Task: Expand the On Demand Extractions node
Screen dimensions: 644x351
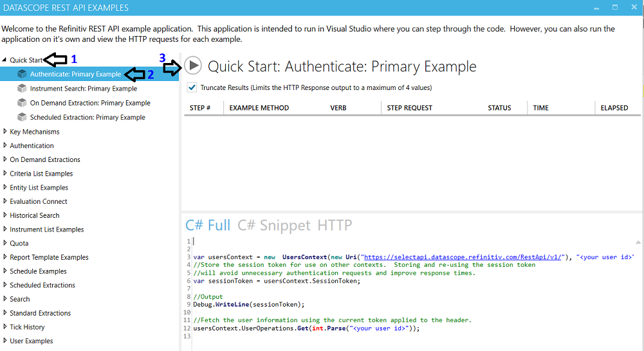Action: (5, 159)
